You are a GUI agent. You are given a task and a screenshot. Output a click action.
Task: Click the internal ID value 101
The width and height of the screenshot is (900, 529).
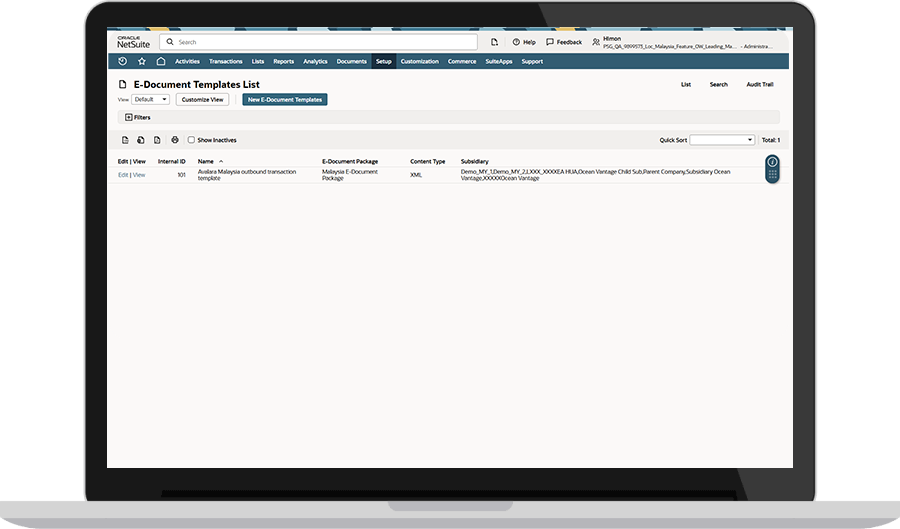click(x=181, y=175)
